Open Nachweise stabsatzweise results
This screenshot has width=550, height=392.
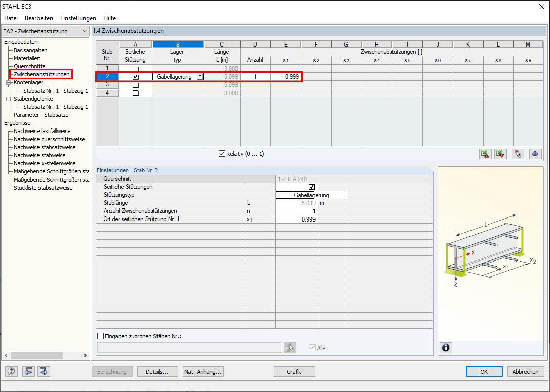coord(45,147)
